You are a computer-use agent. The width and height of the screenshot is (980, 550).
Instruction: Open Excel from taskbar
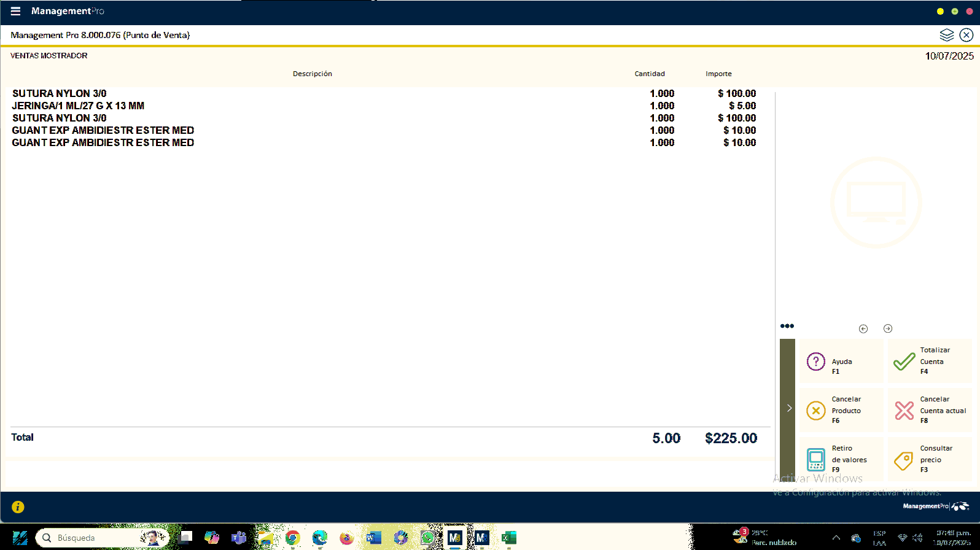coord(509,538)
